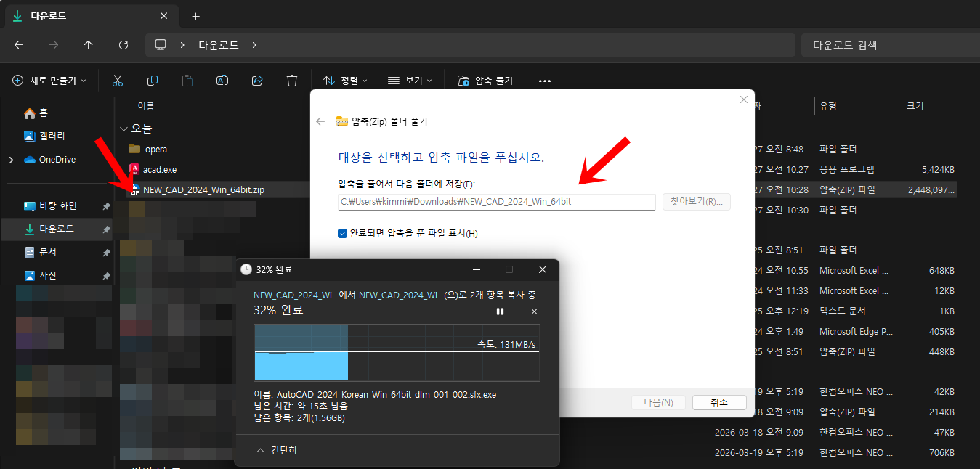Select the 다운로드 window tab
Screen dimensions: 980x469
tap(91, 15)
